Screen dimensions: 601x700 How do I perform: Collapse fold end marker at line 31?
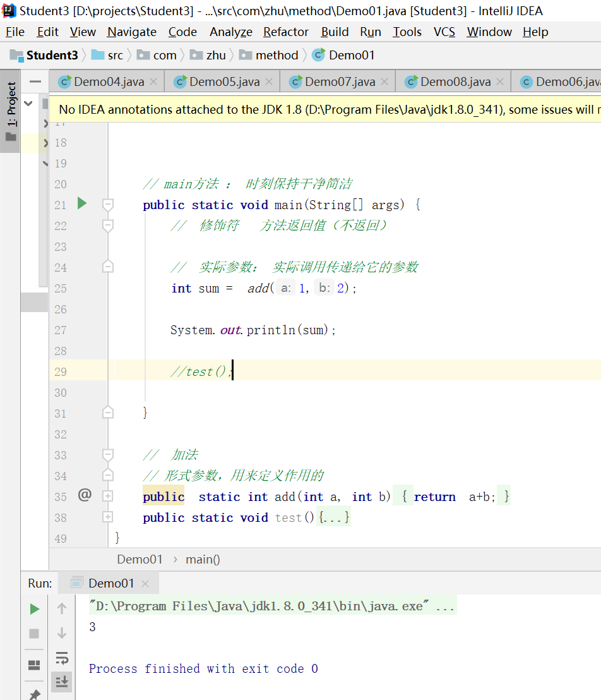(x=107, y=413)
